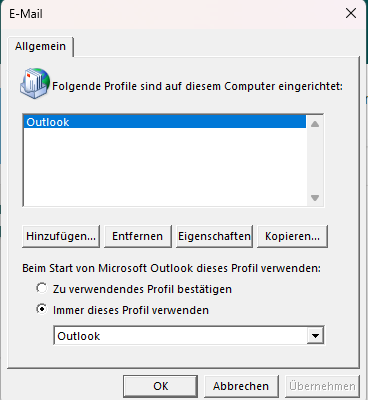The height and width of the screenshot is (400, 368).
Task: Cancel with the Abbrechen button
Action: click(241, 386)
